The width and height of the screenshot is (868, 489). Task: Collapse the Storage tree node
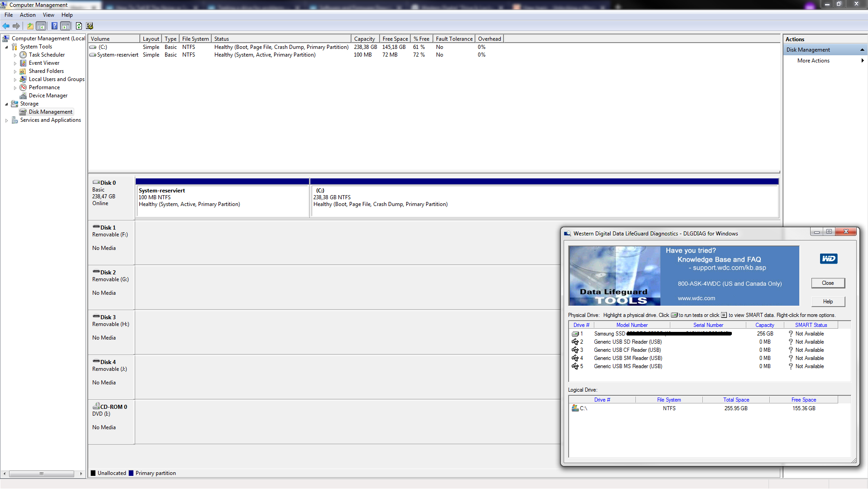(6, 104)
